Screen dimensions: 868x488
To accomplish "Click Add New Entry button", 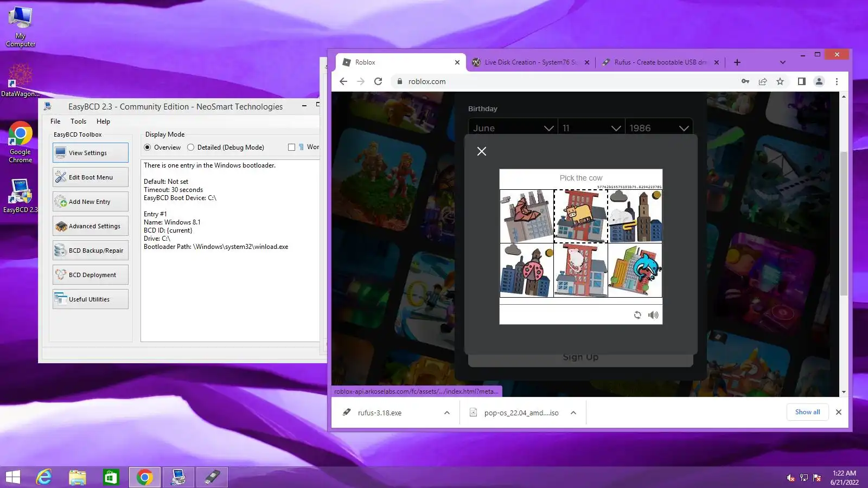I will click(91, 202).
